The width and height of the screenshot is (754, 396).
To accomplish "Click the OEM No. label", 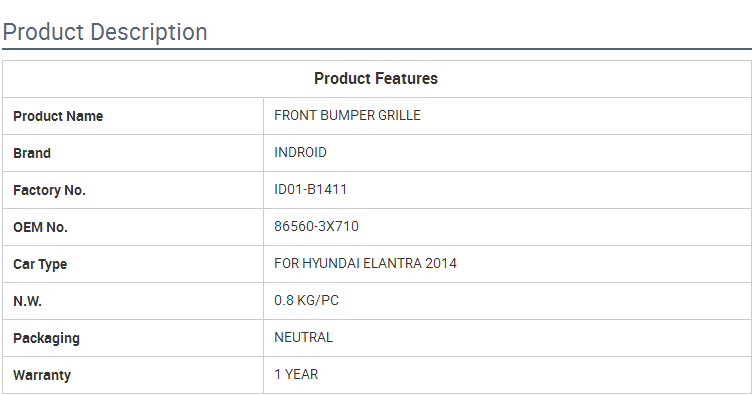I will pos(40,227).
